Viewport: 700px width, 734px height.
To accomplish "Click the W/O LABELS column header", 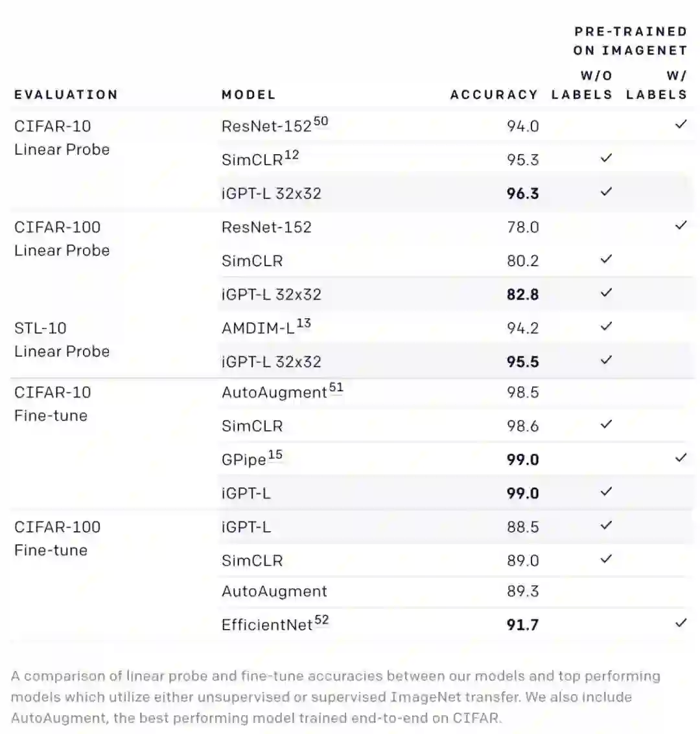I will point(582,86).
